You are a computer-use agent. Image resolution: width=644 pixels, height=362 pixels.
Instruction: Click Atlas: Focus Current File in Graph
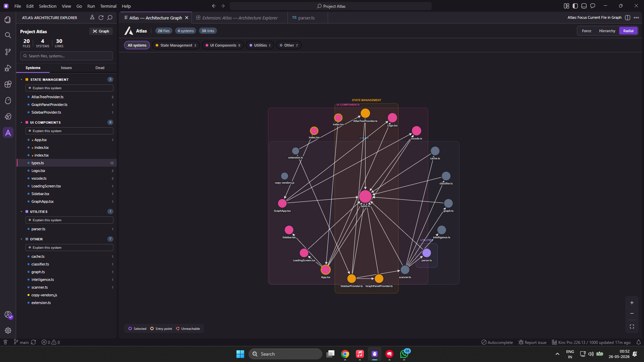tap(594, 17)
